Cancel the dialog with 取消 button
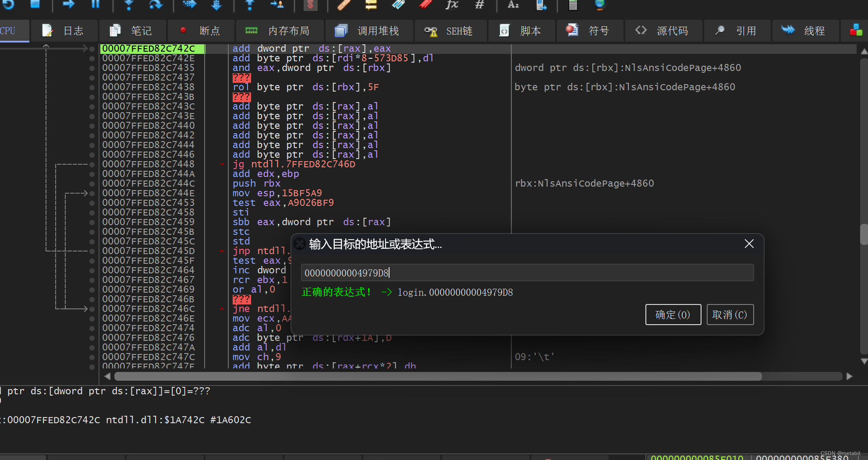 click(x=730, y=315)
